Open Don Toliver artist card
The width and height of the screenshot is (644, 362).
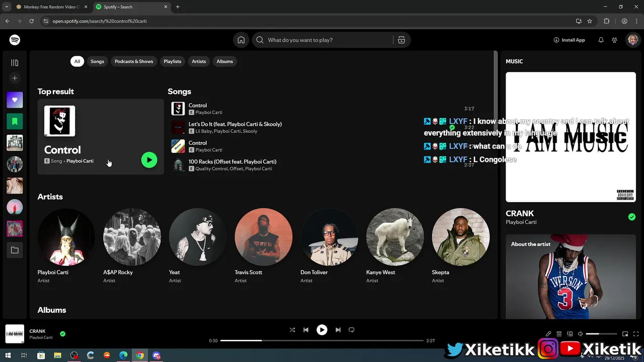point(329,246)
